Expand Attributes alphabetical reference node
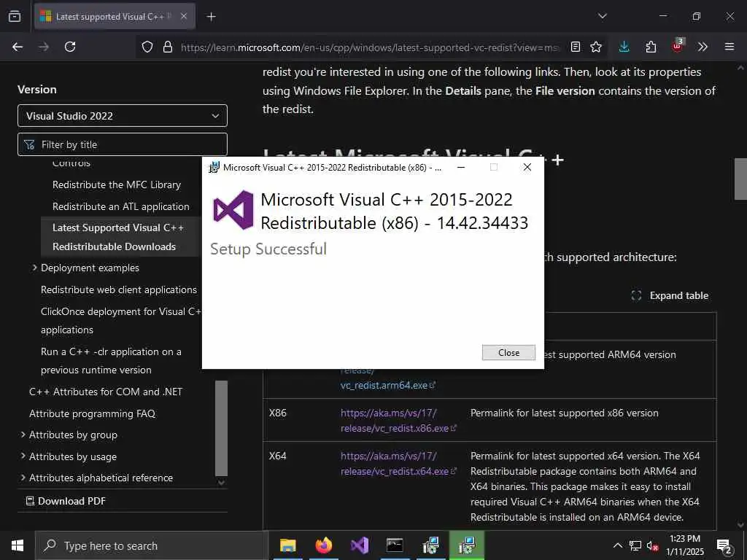The height and width of the screenshot is (560, 747). click(x=23, y=477)
